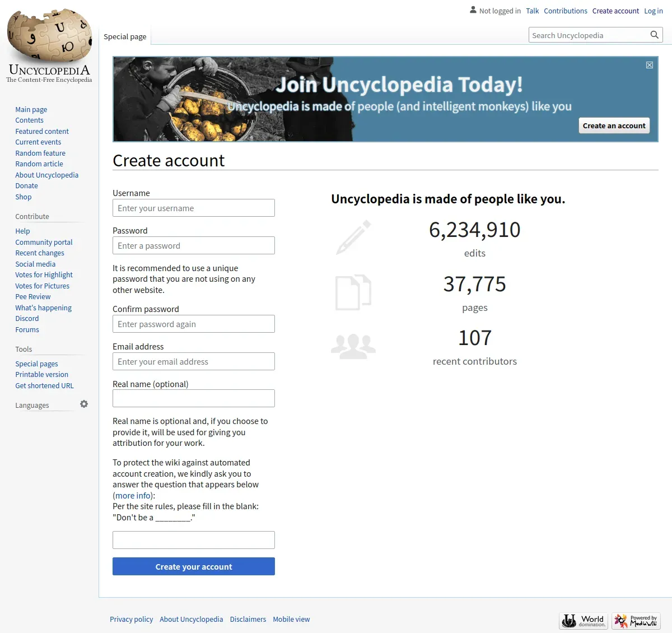Viewport: 672px width, 633px height.
Task: Select the Special page tab
Action: click(x=125, y=36)
